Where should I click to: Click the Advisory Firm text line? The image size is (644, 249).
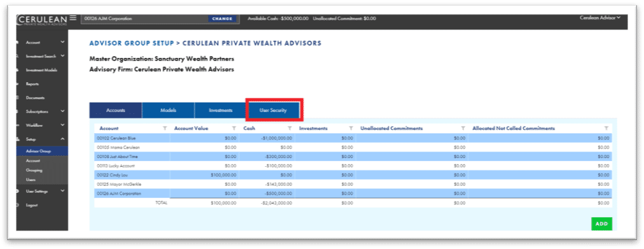click(162, 69)
